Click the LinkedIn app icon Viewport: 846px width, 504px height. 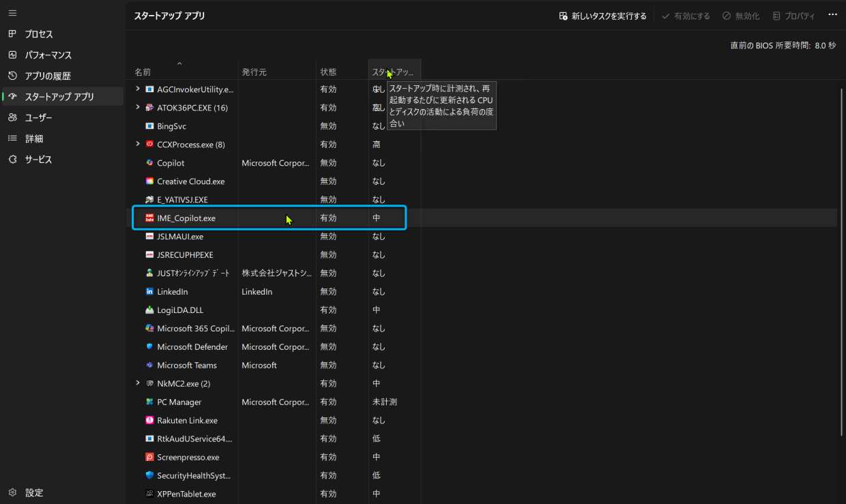[150, 292]
